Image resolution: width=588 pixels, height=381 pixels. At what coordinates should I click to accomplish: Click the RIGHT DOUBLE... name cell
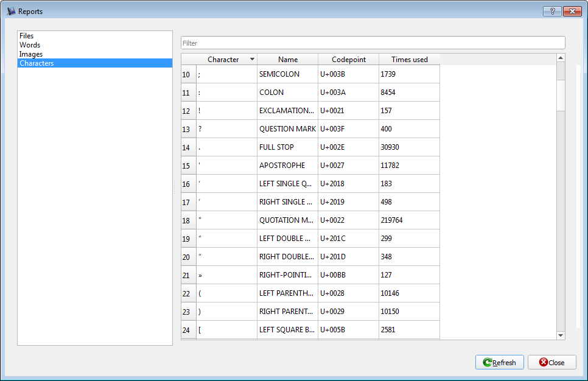[288, 257]
